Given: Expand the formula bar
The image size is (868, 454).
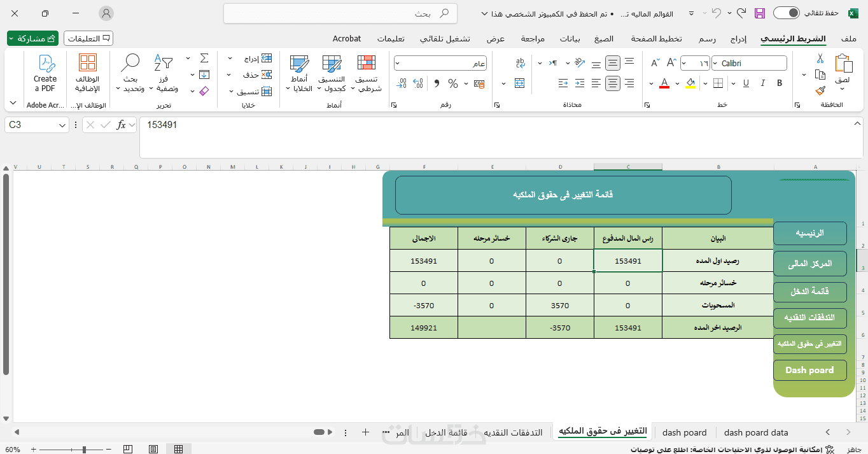Looking at the screenshot, I should [858, 124].
